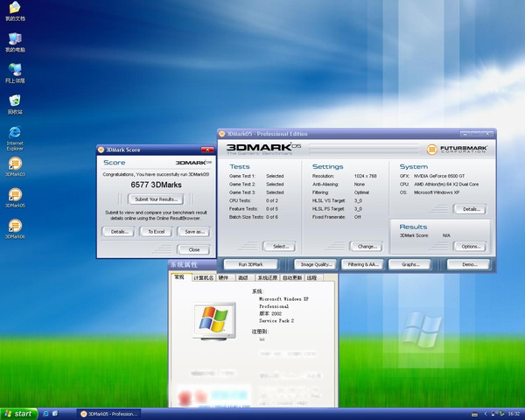Select the Network Places (网上邻居) icon
This screenshot has height=420, width=525.
[15, 70]
